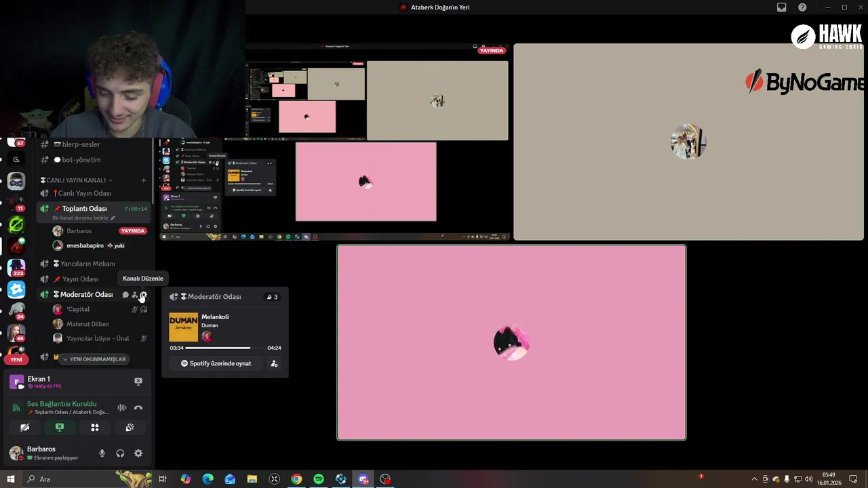Open the Melankoli song title
The image size is (868, 488).
(x=215, y=317)
